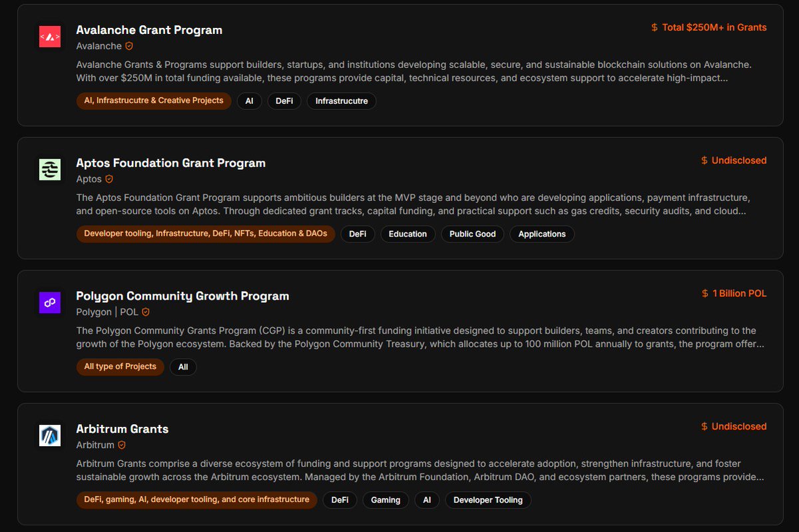Click dollar icon beside 1 Billion POL
The image size is (799, 532).
point(705,294)
